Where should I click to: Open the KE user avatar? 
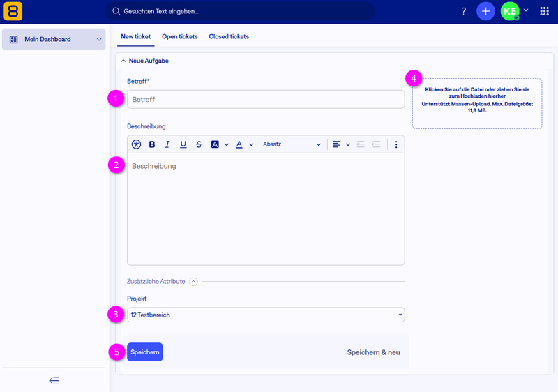[x=510, y=11]
